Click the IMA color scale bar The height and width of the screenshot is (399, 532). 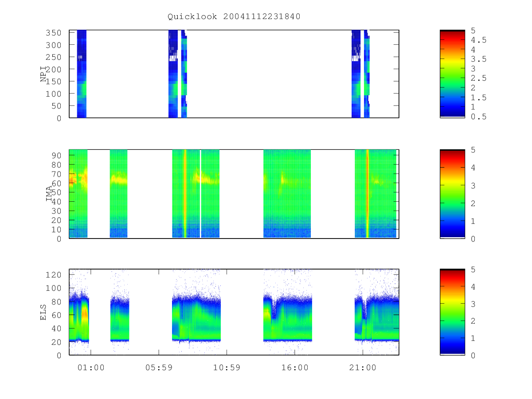coord(452,194)
